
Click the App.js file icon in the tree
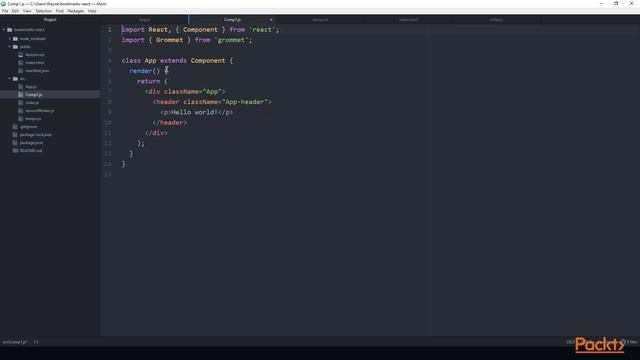pyautogui.click(x=21, y=87)
